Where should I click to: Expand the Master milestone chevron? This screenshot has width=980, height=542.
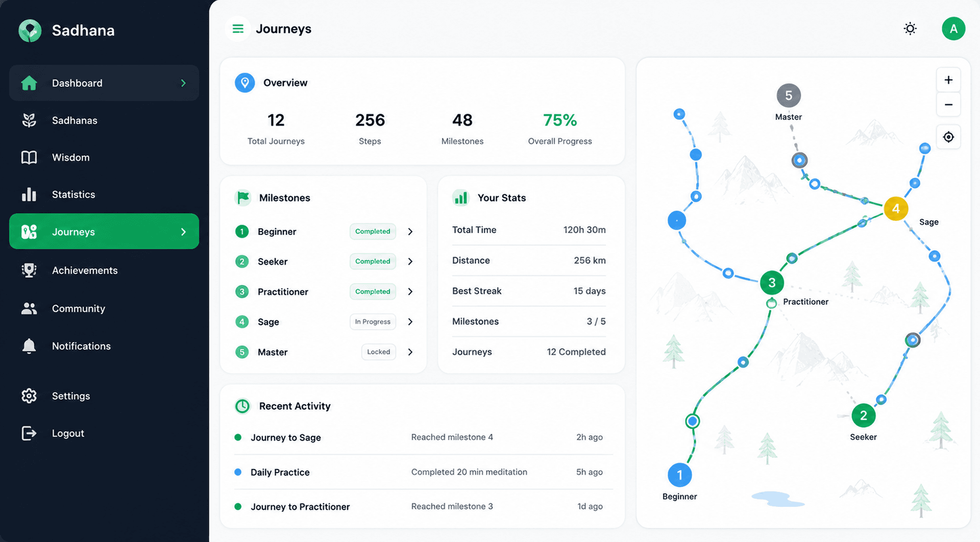[410, 352]
